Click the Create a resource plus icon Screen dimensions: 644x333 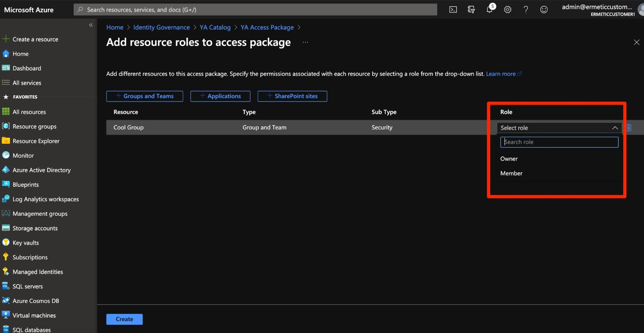[6, 39]
